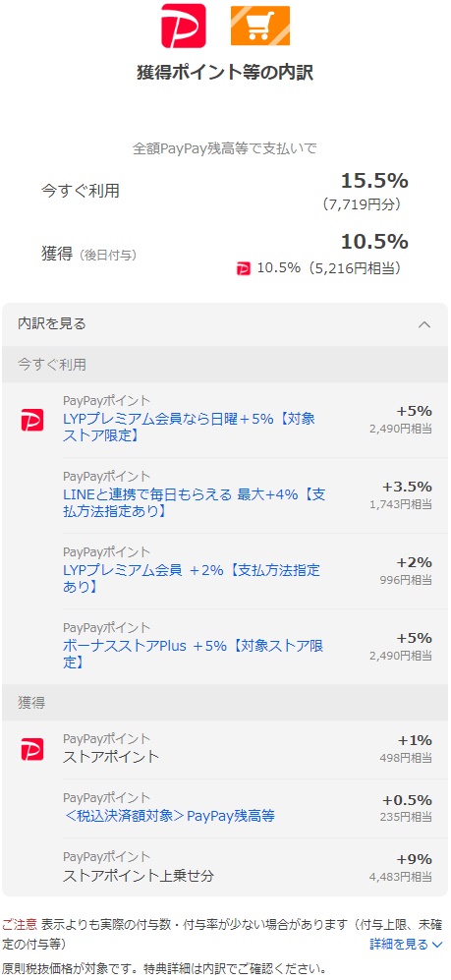Open LINEと連携で毎日もらえる 最大+4% link
This screenshot has width=451, height=980.
pos(194,502)
